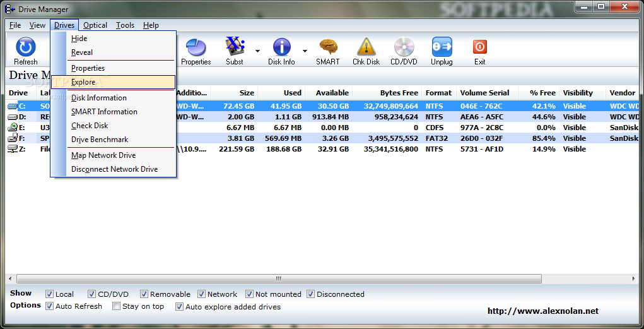This screenshot has width=644, height=329.
Task: Choose Map Network Drive menu entry
Action: (x=114, y=155)
